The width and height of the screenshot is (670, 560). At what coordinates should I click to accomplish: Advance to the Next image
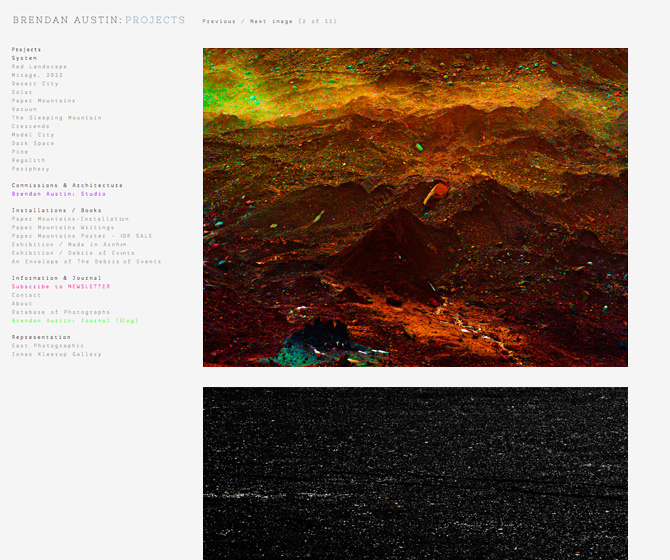272,21
